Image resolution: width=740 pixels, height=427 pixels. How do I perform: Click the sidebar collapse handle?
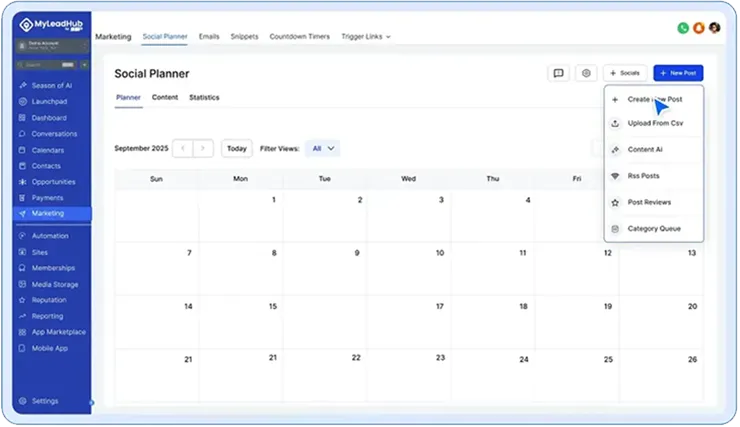point(92,402)
